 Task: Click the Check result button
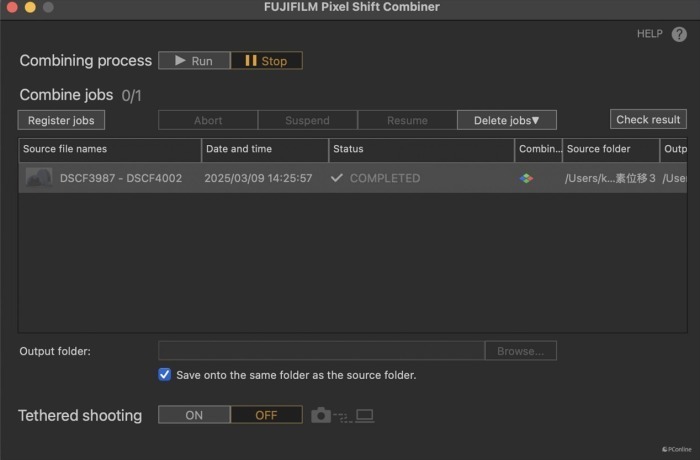tap(648, 119)
